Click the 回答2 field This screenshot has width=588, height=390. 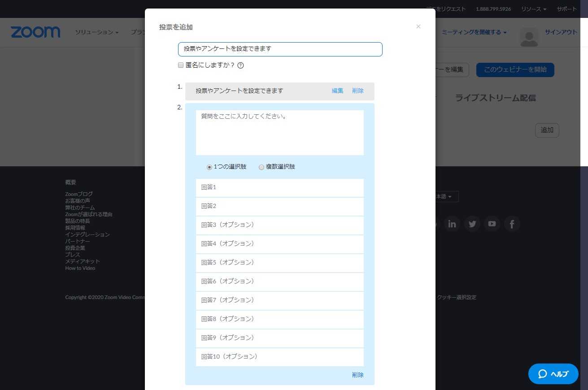tap(280, 207)
